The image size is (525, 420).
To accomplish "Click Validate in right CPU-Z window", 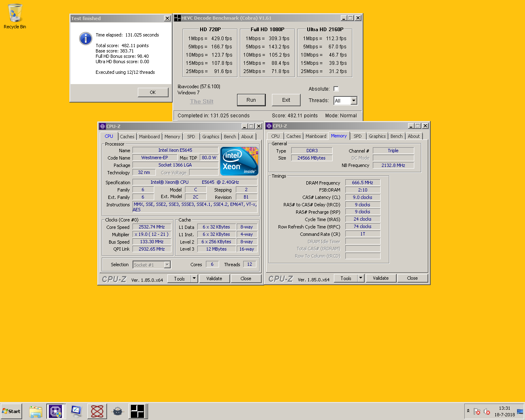I will pos(381,278).
